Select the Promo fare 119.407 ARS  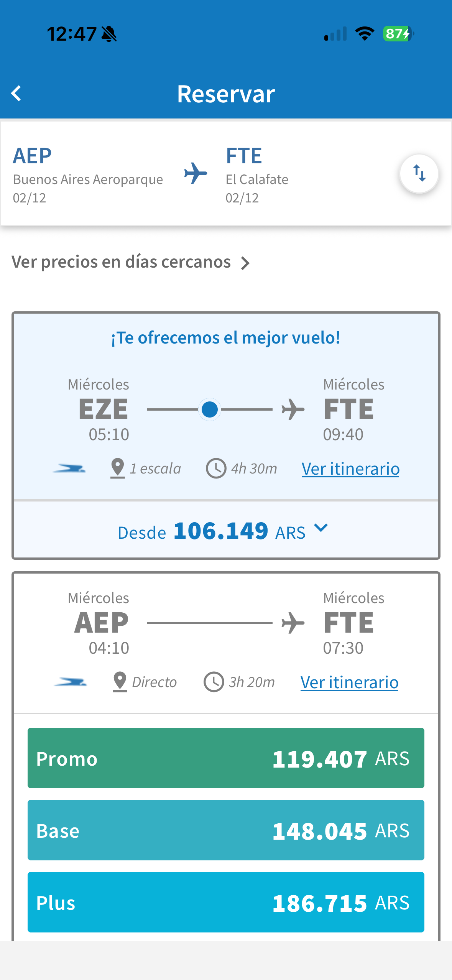[225, 758]
